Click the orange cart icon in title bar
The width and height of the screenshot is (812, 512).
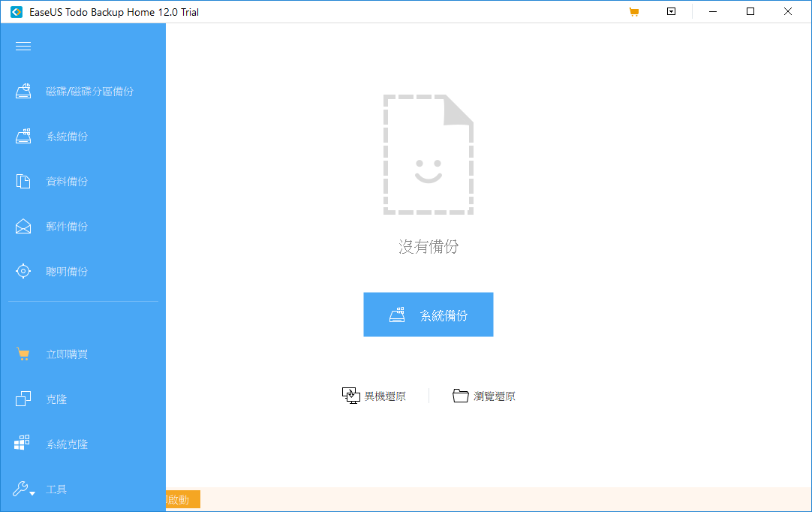pos(634,12)
